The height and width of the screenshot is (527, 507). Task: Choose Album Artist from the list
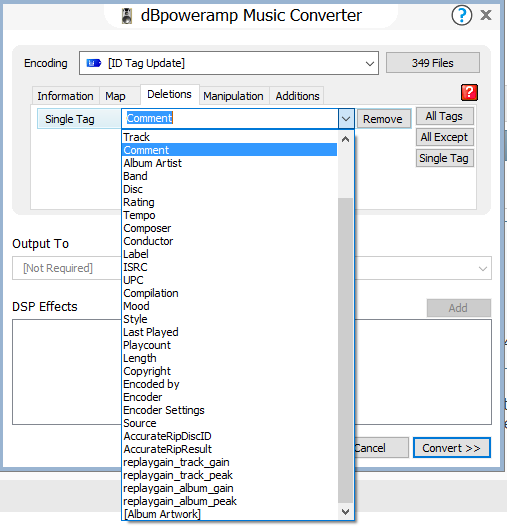[229, 163]
